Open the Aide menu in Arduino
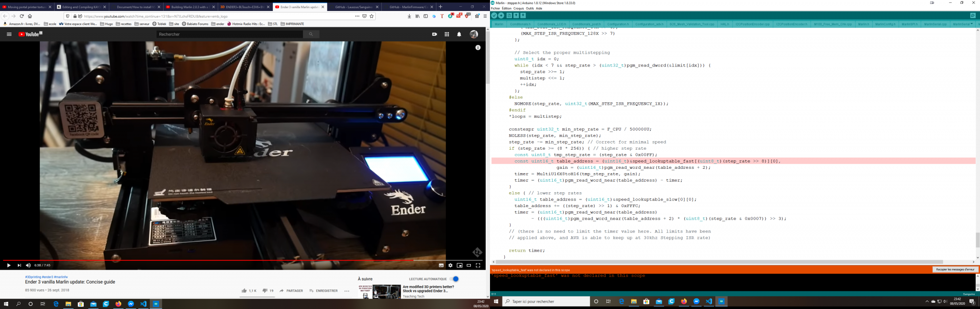980x309 pixels. point(539,9)
